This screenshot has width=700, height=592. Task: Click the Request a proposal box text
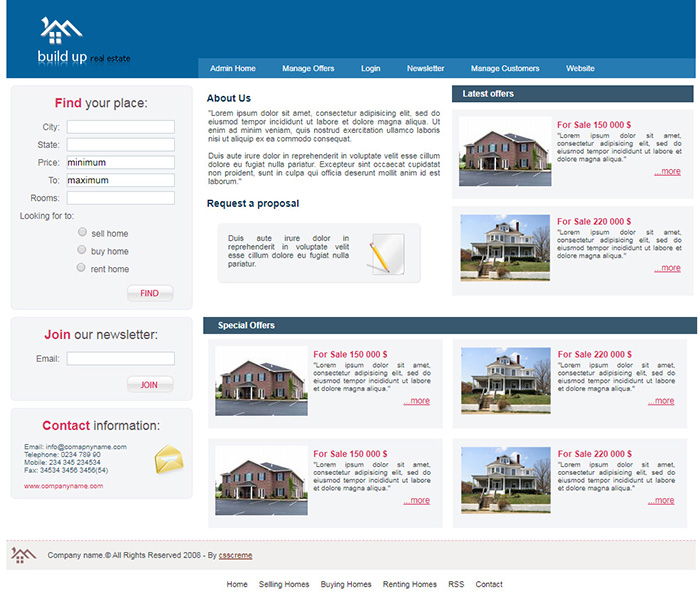(288, 251)
